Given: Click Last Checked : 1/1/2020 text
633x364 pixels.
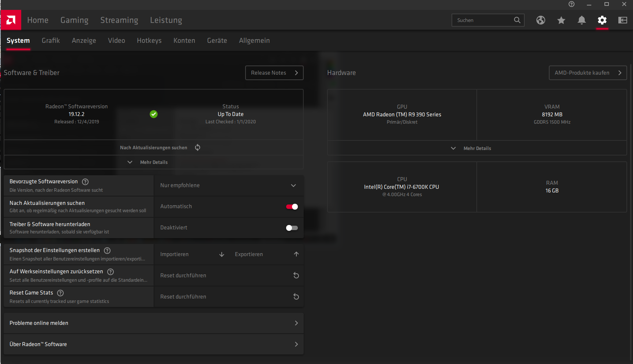Looking at the screenshot, I should pos(231,122).
